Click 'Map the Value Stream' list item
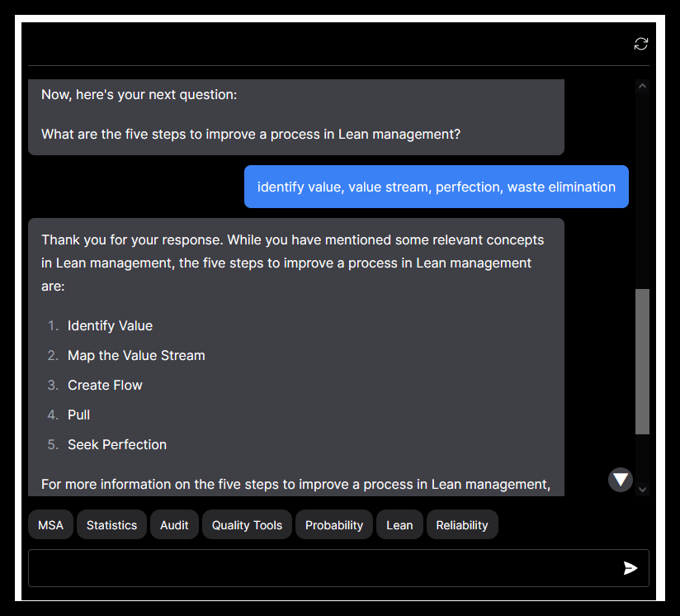 pyautogui.click(x=136, y=355)
